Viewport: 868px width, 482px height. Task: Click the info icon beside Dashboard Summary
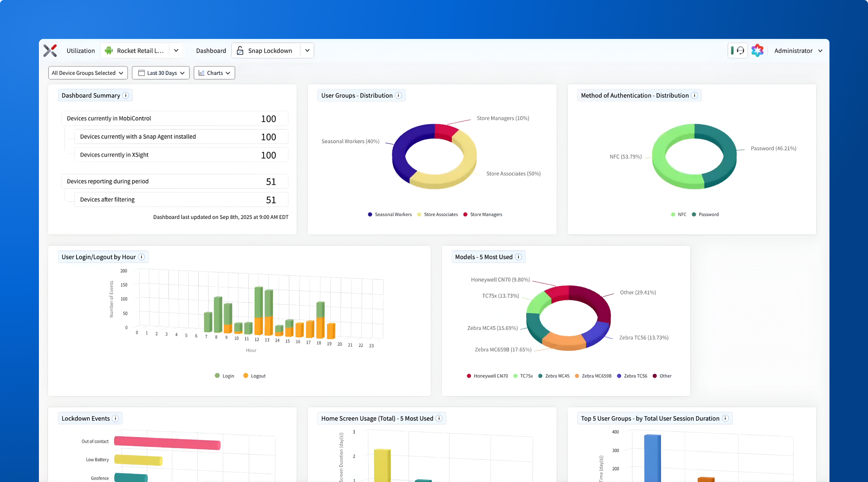[x=126, y=95]
